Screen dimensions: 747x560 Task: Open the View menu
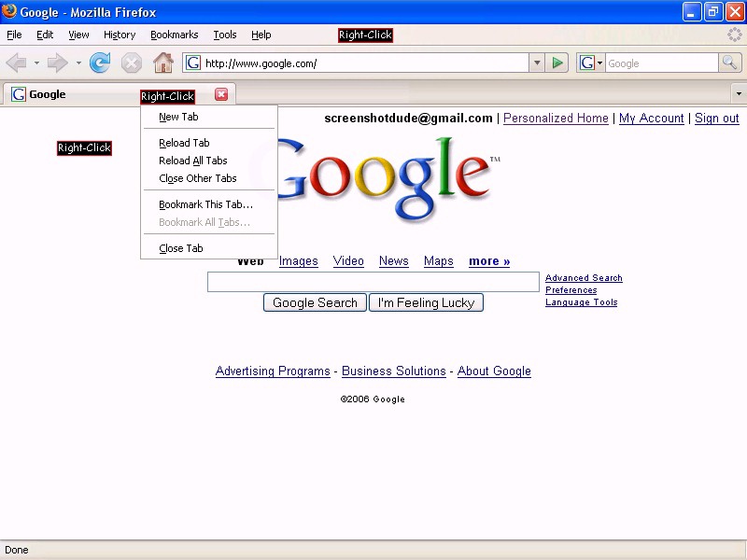[78, 35]
